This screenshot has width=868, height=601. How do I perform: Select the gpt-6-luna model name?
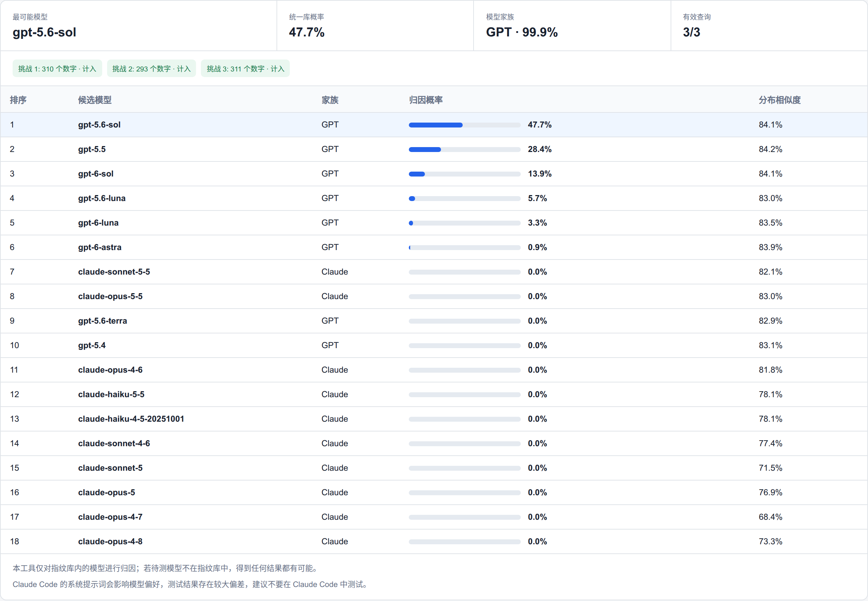98,222
